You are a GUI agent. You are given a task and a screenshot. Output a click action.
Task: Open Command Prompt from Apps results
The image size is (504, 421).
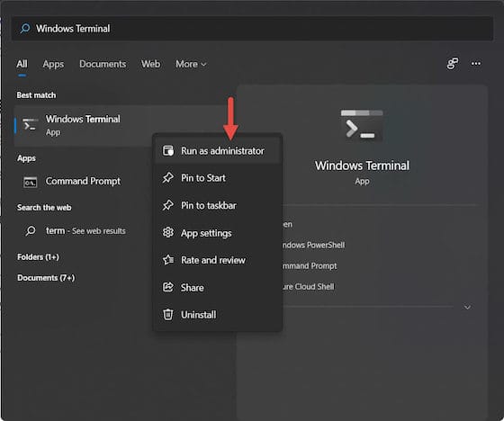tap(83, 181)
